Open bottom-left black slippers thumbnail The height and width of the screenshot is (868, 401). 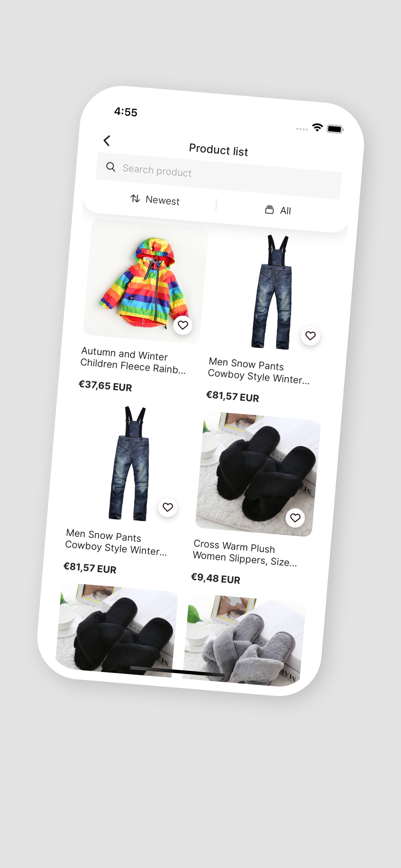click(117, 630)
